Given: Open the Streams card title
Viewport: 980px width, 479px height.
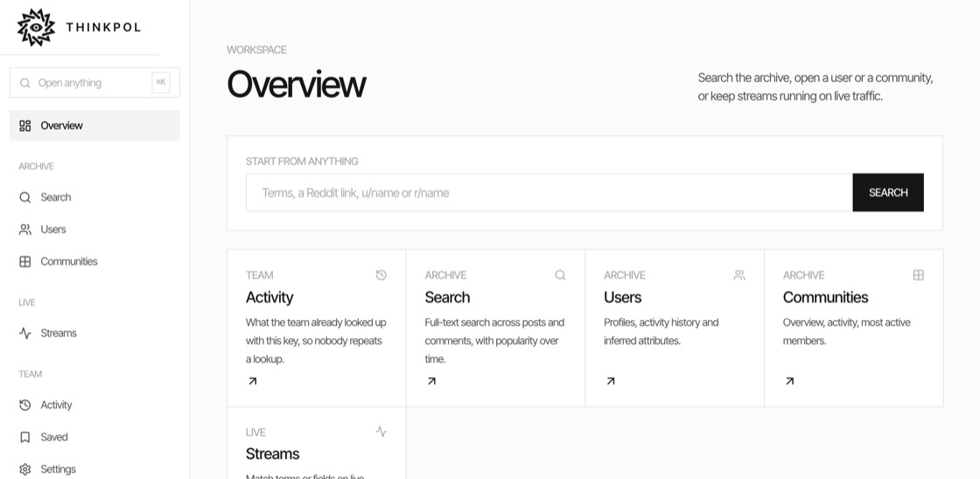Looking at the screenshot, I should [272, 454].
